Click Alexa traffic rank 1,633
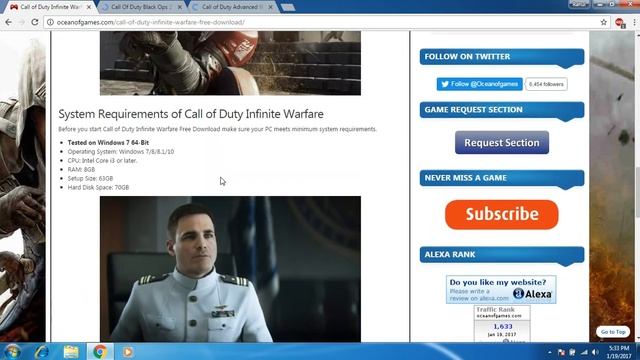This screenshot has width=640, height=360. pos(502,327)
